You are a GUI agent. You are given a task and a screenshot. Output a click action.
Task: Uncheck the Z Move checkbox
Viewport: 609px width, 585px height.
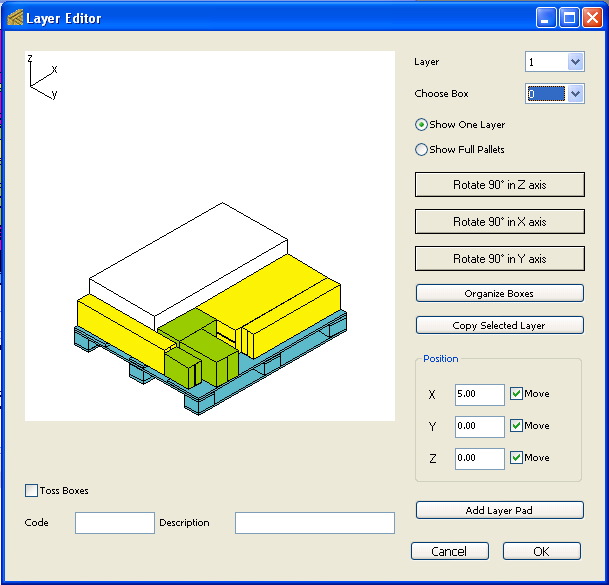pyautogui.click(x=516, y=457)
